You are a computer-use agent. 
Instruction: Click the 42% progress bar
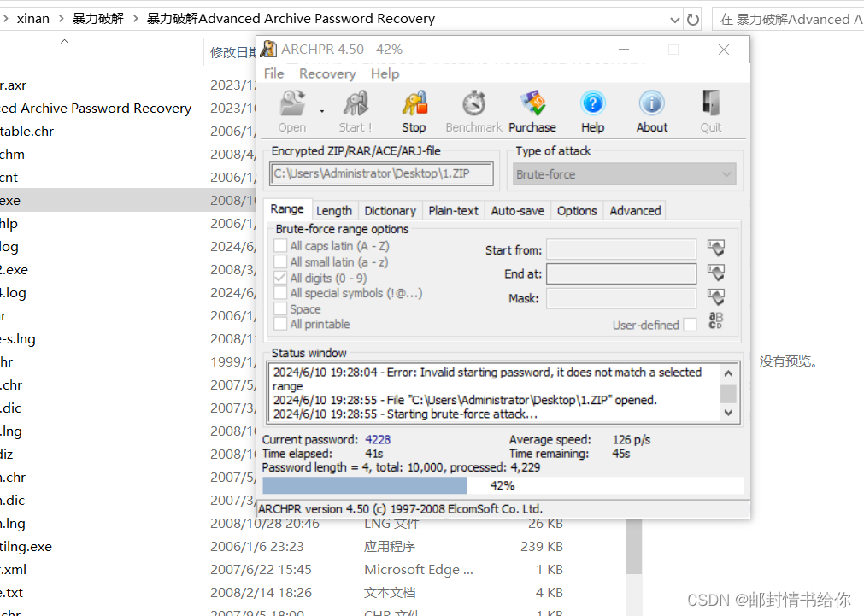pos(503,485)
